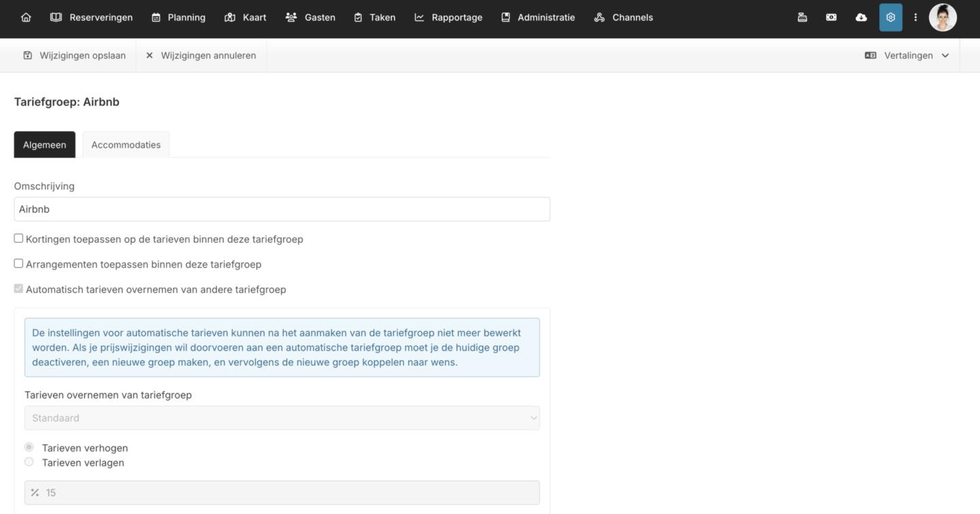
Task: Open the cash register icon
Action: coord(802,18)
